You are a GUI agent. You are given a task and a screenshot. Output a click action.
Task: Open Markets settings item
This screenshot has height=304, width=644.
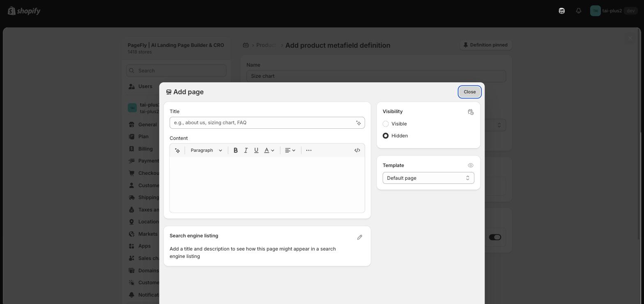(x=148, y=234)
